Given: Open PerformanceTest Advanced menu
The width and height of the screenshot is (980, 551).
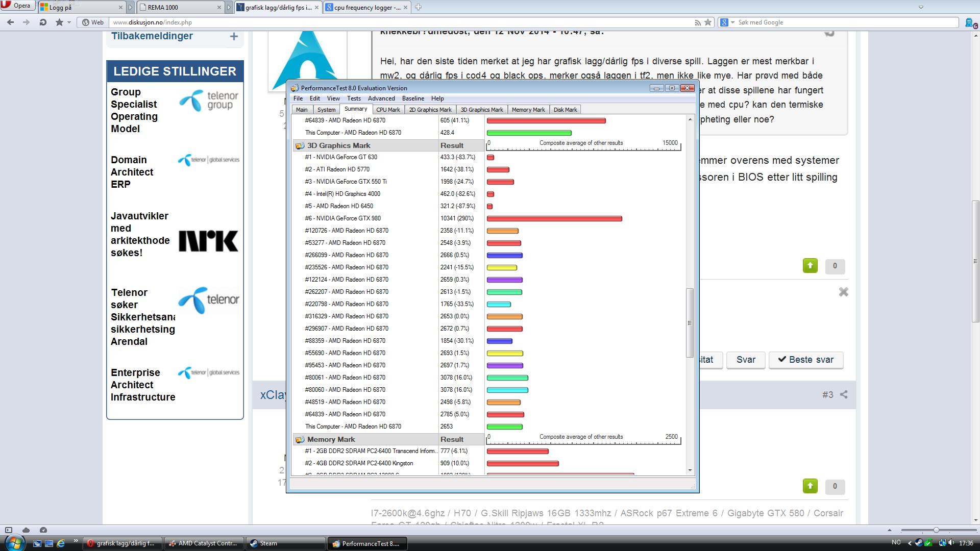Looking at the screenshot, I should pyautogui.click(x=381, y=98).
